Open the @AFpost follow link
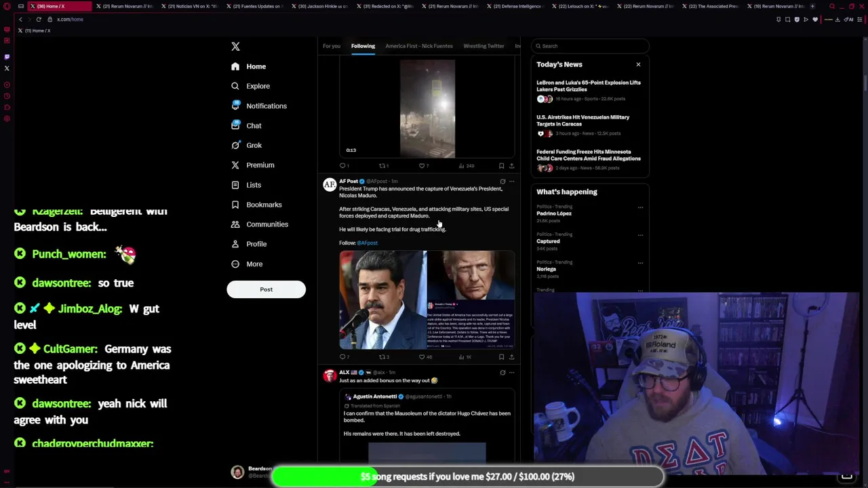 [x=367, y=243]
